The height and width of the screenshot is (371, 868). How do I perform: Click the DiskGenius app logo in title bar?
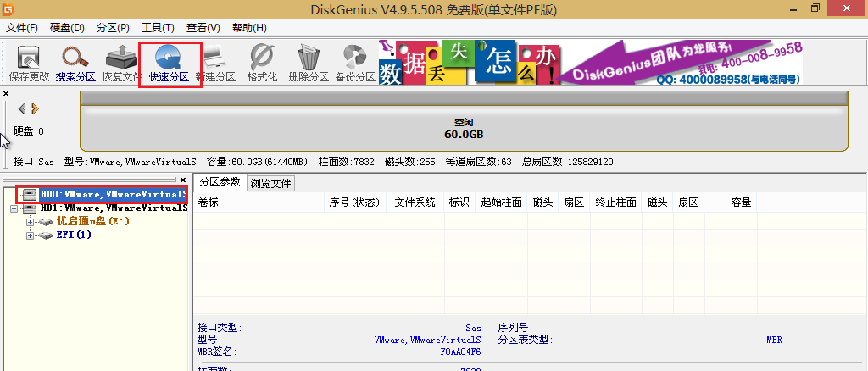[8, 8]
